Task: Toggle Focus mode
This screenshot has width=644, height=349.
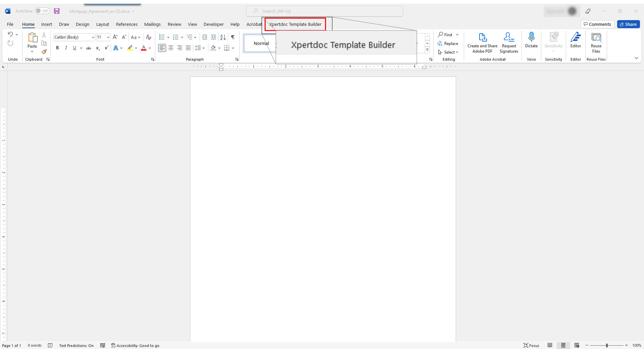Action: tap(532, 346)
